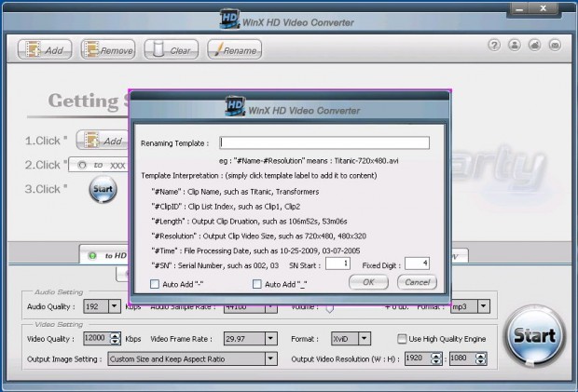The height and width of the screenshot is (392, 578).
Task: Click the home/website icon in top bar
Action: pos(534,46)
